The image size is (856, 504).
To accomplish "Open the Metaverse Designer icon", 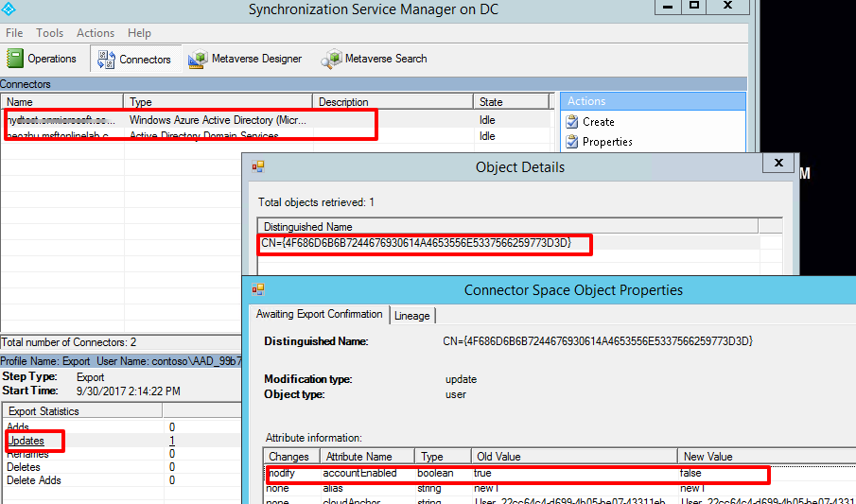I will (x=198, y=59).
